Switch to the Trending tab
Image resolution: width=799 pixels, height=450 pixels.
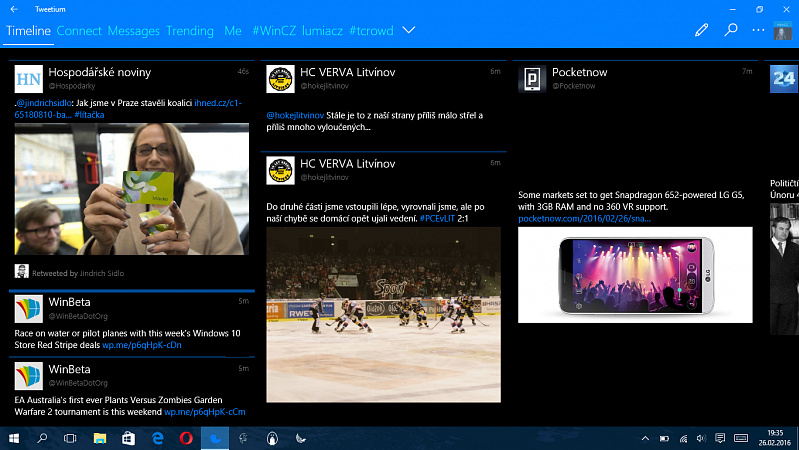pyautogui.click(x=190, y=31)
